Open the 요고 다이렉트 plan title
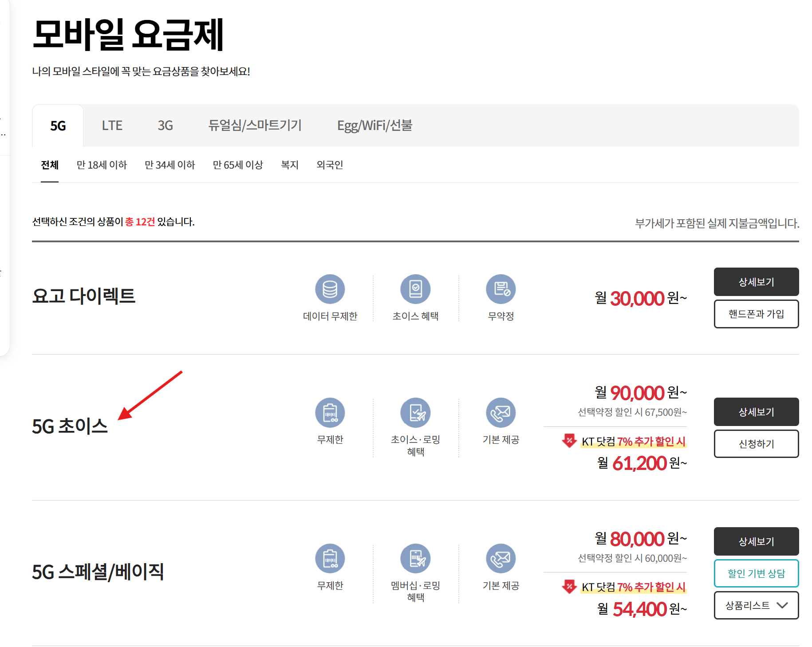Image resolution: width=812 pixels, height=647 pixels. tap(84, 296)
